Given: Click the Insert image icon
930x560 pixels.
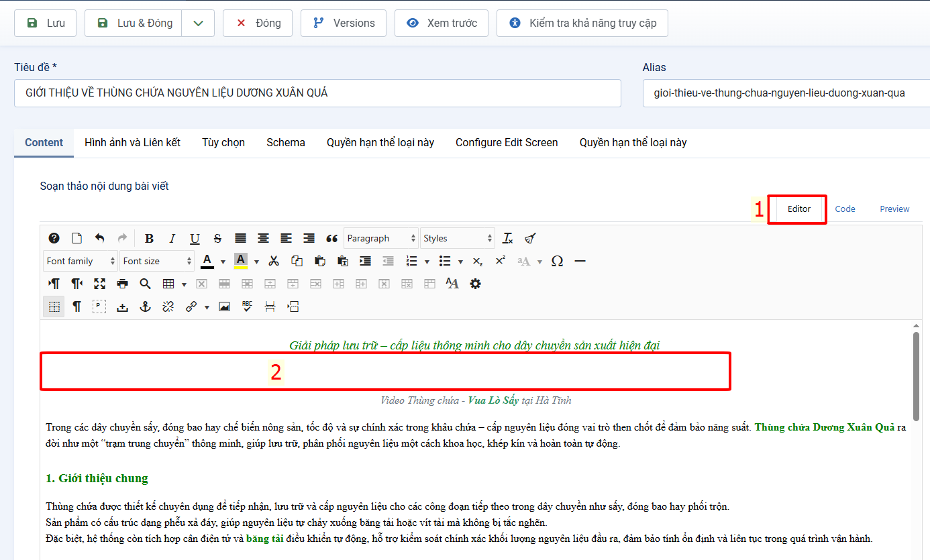Looking at the screenshot, I should [225, 307].
